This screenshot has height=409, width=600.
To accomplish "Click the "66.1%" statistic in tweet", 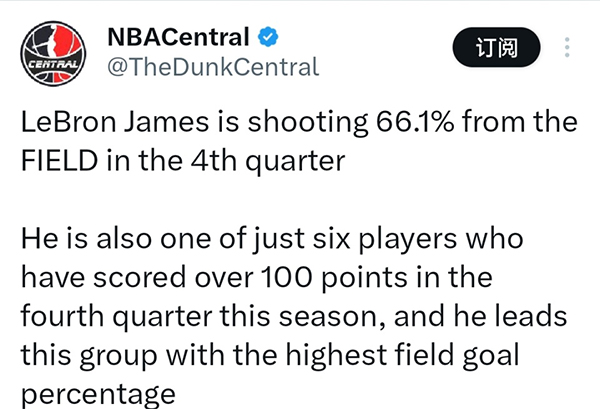I will (429, 124).
